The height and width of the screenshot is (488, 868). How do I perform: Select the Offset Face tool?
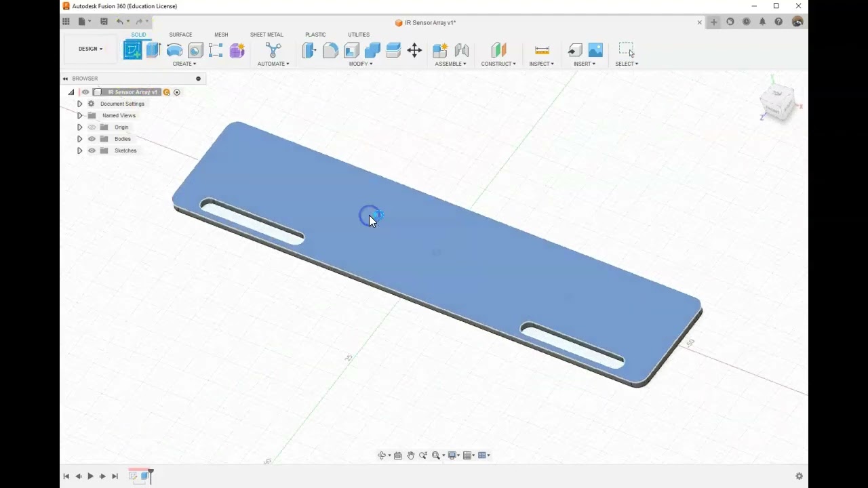tap(393, 50)
